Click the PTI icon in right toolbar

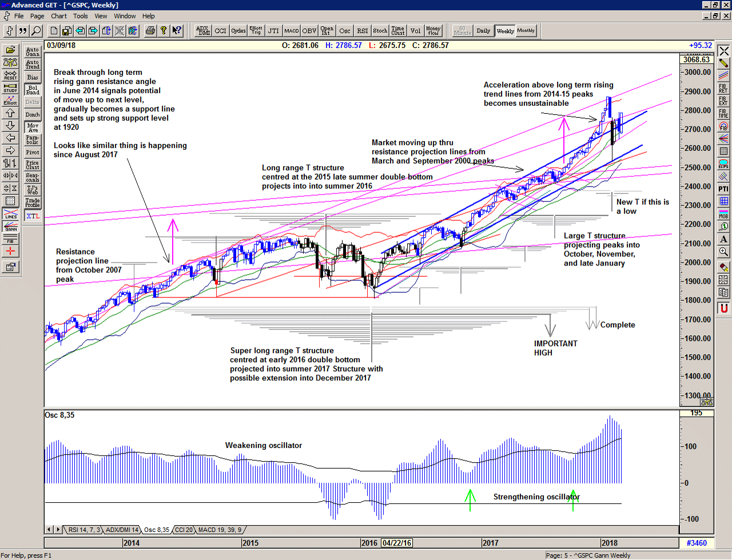coord(723,188)
